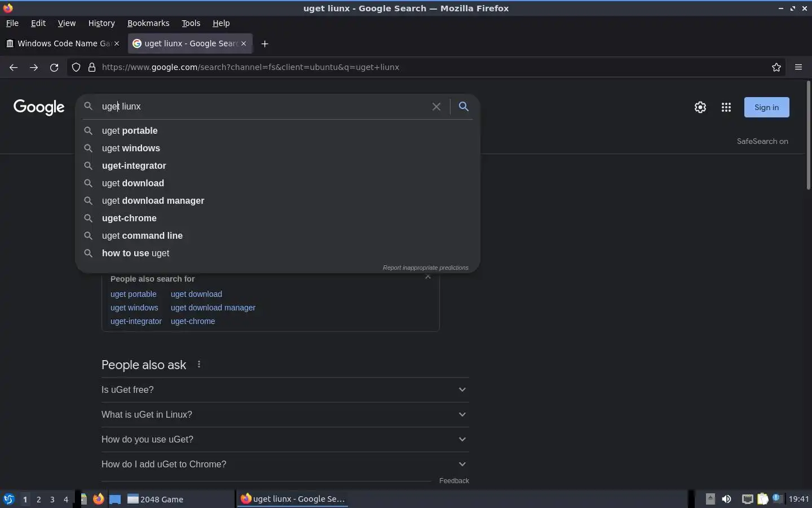Viewport: 812px width, 508px height.
Task: Follow 'uget portable' related link
Action: (x=134, y=294)
